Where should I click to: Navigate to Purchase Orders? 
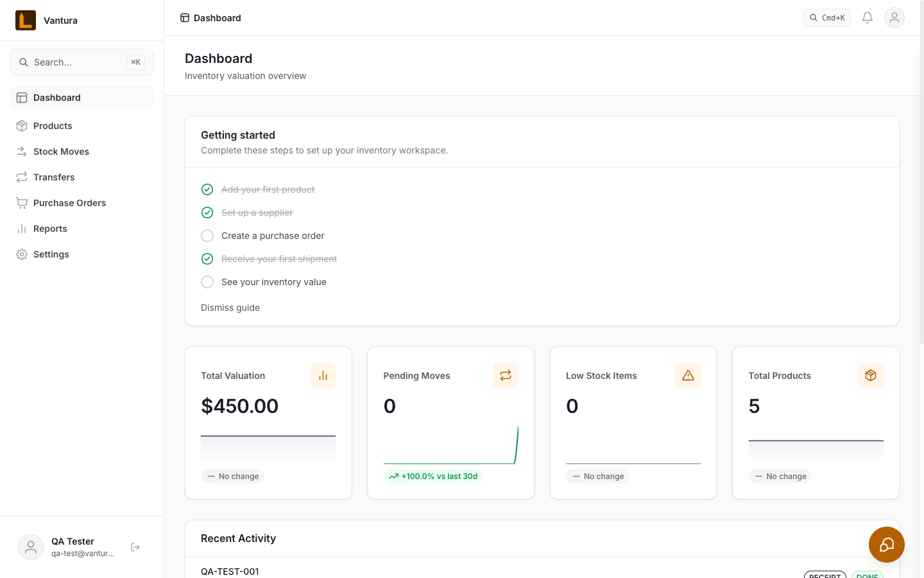69,203
